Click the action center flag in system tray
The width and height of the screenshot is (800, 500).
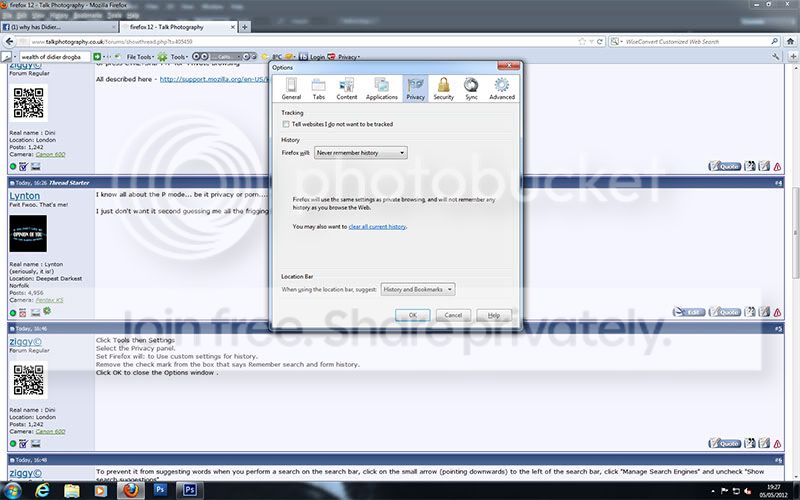click(724, 491)
